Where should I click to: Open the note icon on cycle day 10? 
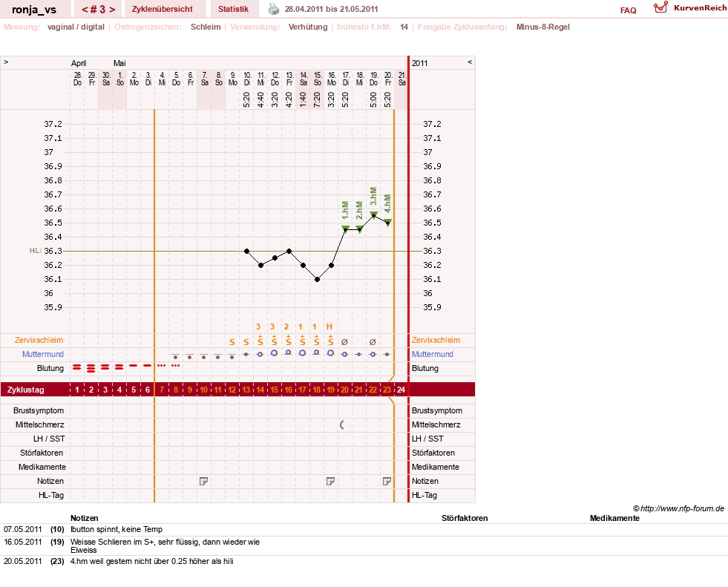click(203, 481)
